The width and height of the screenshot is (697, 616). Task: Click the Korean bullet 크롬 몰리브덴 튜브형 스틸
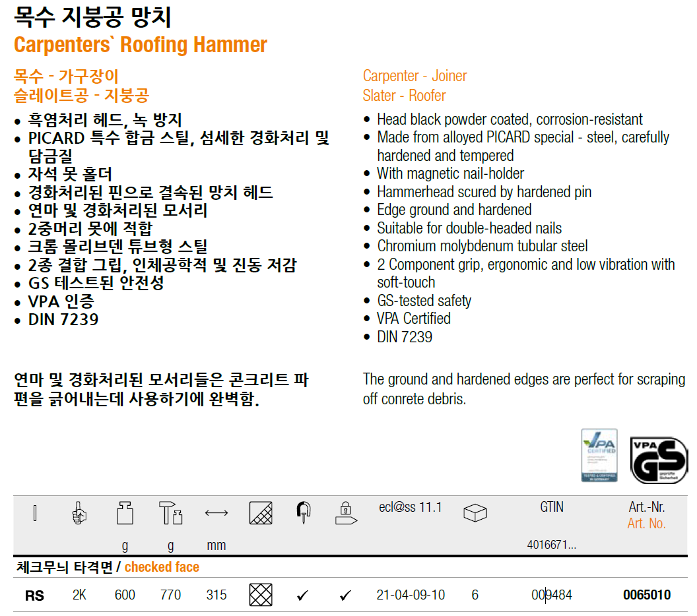coord(117,247)
